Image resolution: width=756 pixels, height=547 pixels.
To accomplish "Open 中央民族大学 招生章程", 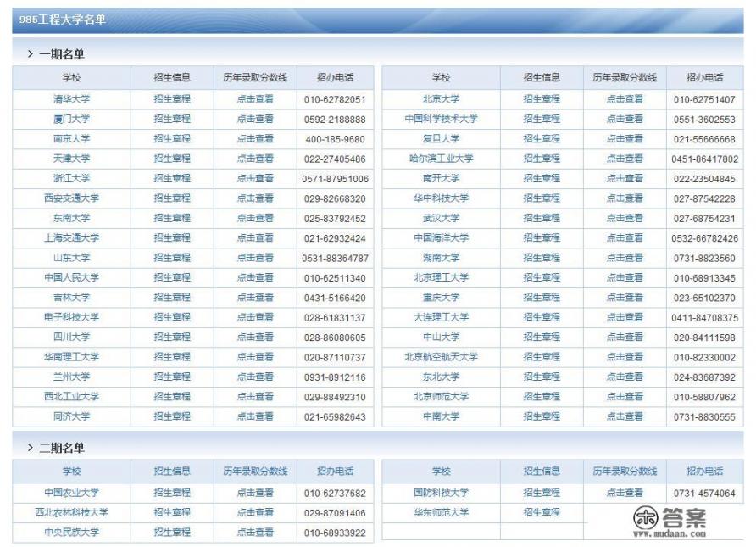I will (175, 529).
